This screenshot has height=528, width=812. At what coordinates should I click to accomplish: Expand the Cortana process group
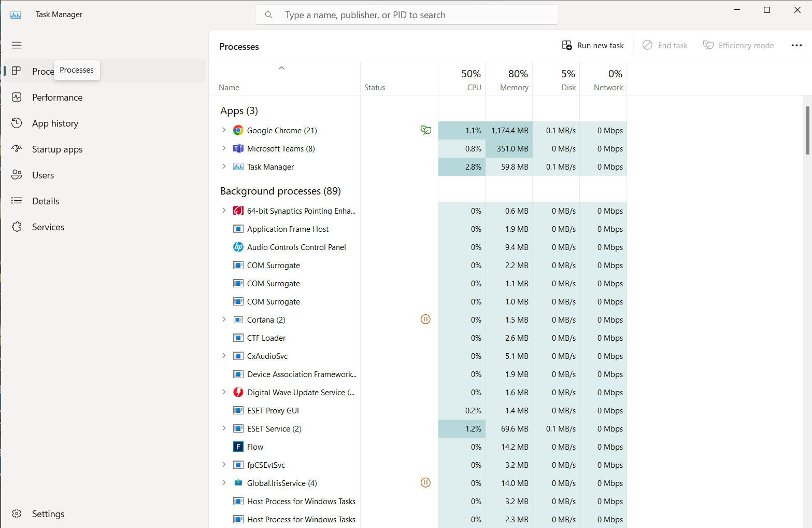(x=224, y=319)
